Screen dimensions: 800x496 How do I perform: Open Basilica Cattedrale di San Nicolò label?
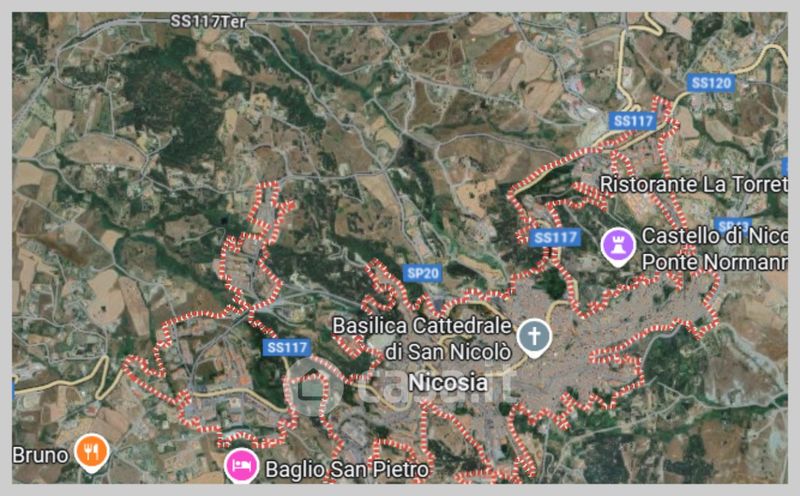coord(422,338)
